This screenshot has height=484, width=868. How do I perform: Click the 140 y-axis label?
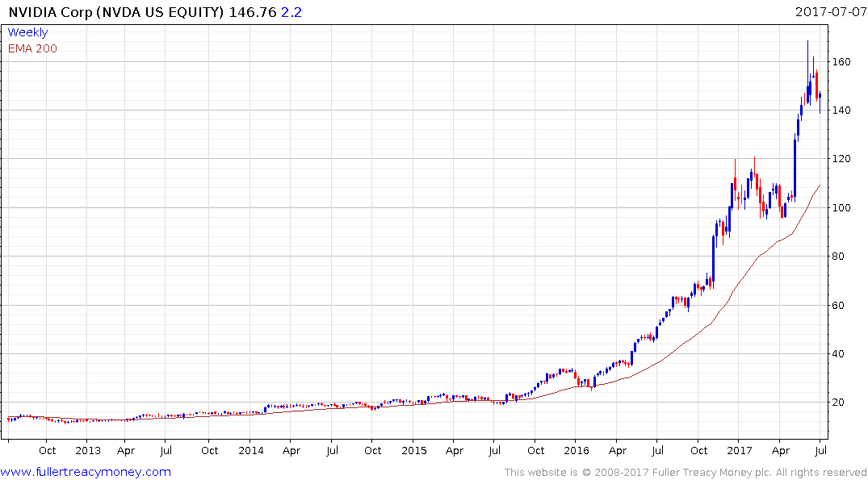[841, 110]
